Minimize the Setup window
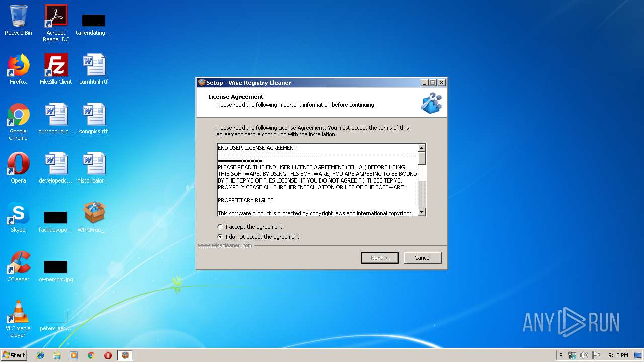Image resolution: width=644 pixels, height=362 pixels. pyautogui.click(x=424, y=83)
